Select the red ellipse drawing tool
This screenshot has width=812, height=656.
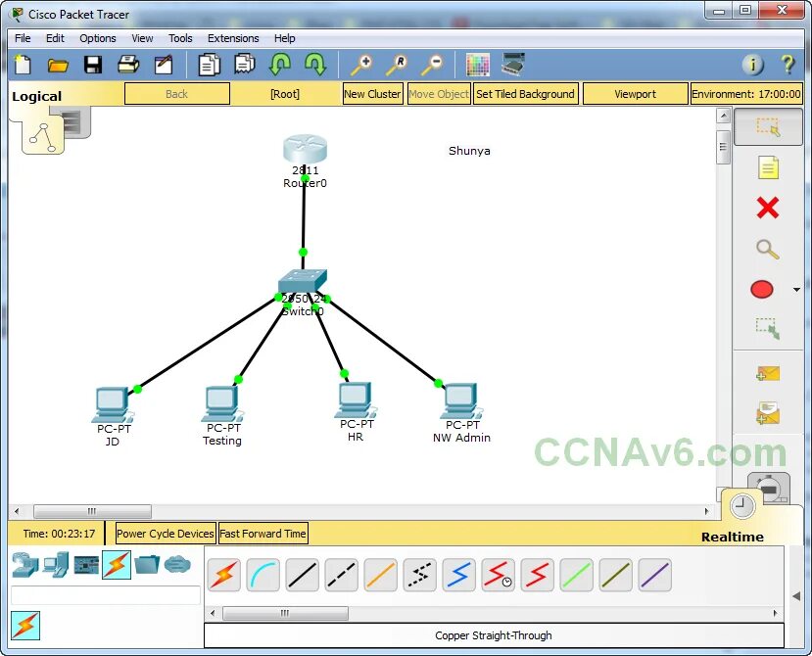pos(762,290)
